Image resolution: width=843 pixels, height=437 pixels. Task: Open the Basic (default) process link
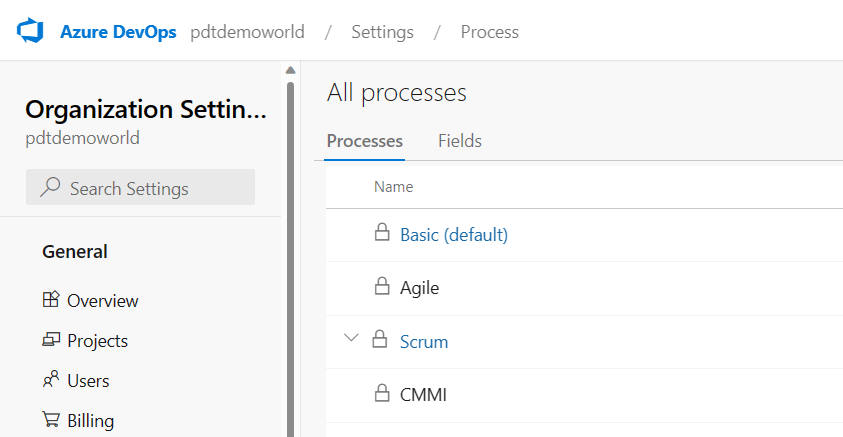[454, 235]
